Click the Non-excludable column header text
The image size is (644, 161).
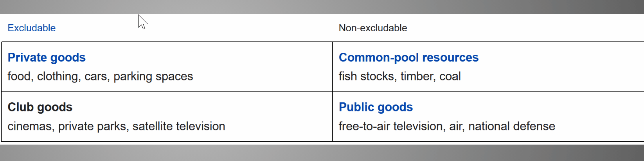[372, 28]
